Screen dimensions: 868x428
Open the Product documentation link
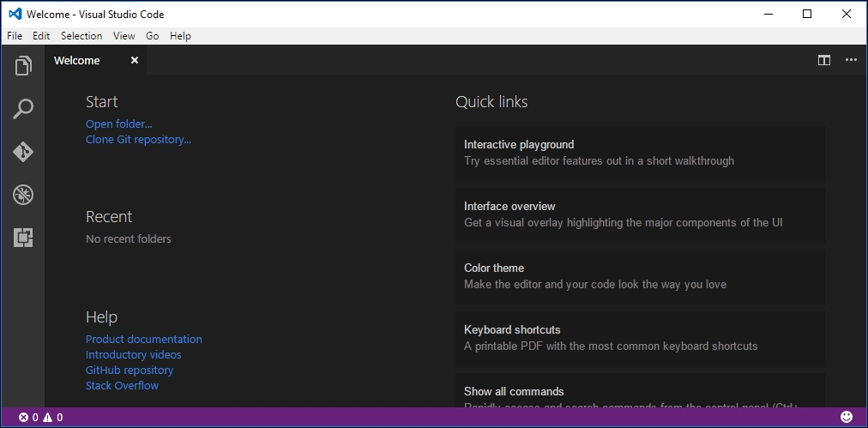[x=144, y=339]
